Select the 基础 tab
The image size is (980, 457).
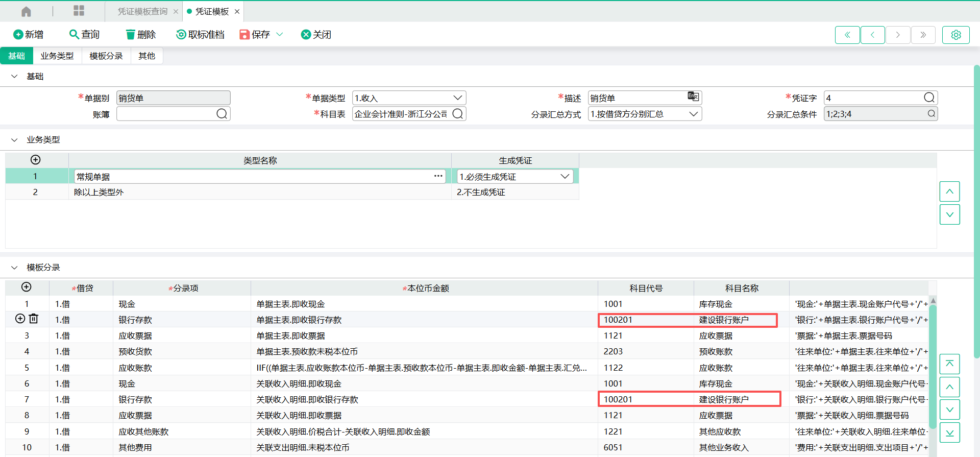tap(16, 56)
